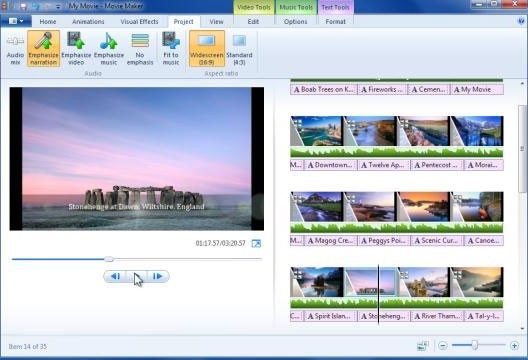Preview the movie in full screen
Screen dimensions: 528x360
pyautogui.click(x=256, y=243)
